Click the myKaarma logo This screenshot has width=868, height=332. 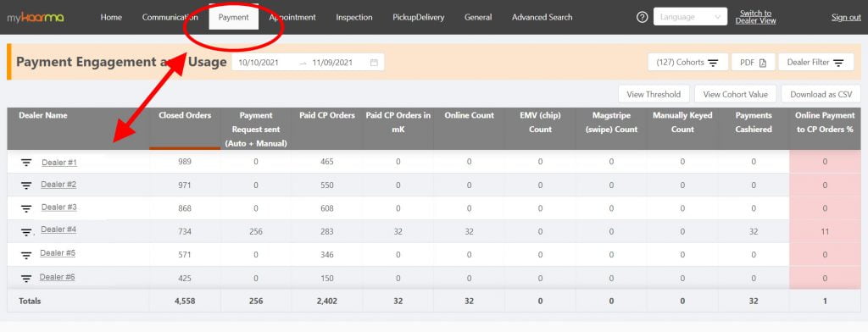(x=36, y=17)
